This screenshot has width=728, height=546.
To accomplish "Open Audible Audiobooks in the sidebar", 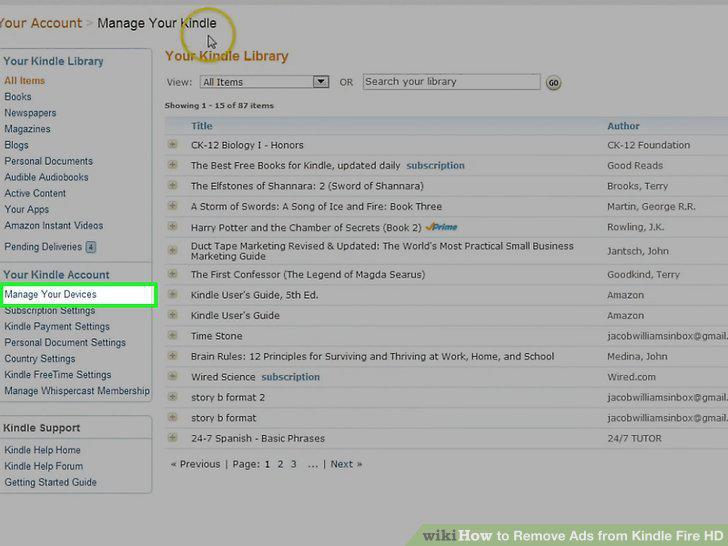I will [46, 177].
